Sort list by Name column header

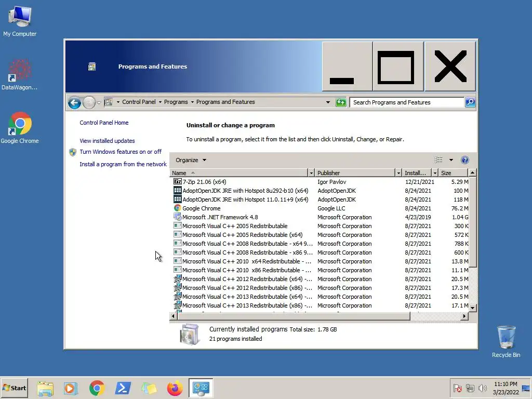click(238, 172)
